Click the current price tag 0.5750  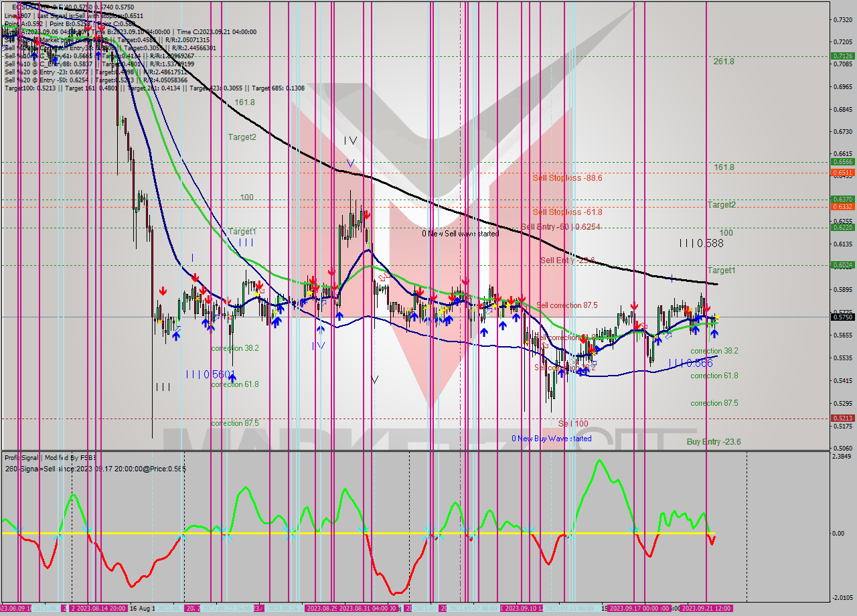(842, 317)
